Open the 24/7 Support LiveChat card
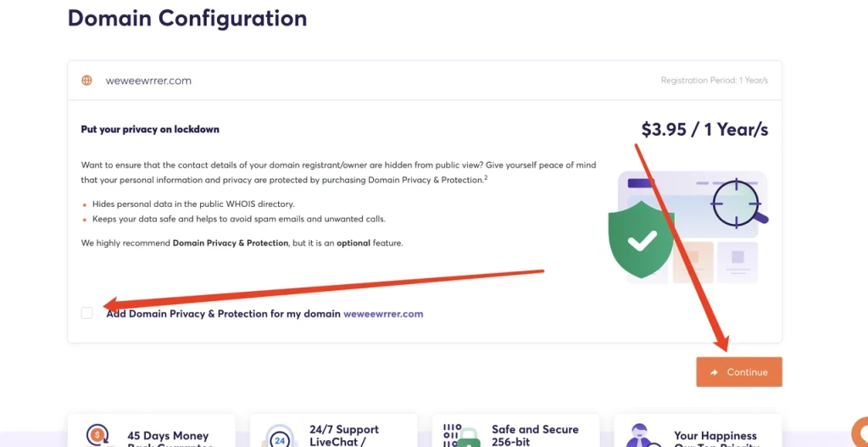Screen dimensions: 868x447 click(x=333, y=430)
